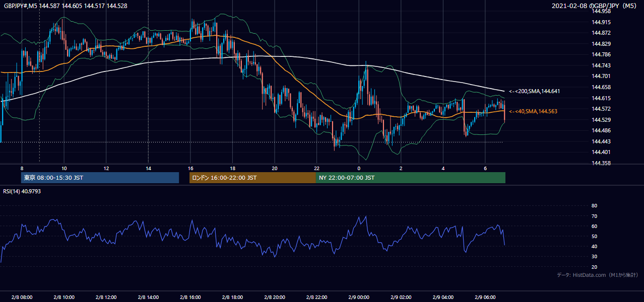Click the 2/8 18:00 date axis label
The image size is (644, 302).
232,297
